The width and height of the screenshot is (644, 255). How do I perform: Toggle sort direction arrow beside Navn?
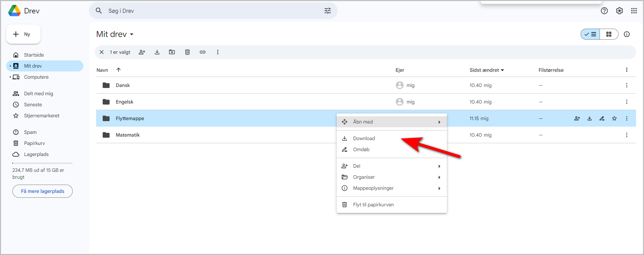click(119, 70)
